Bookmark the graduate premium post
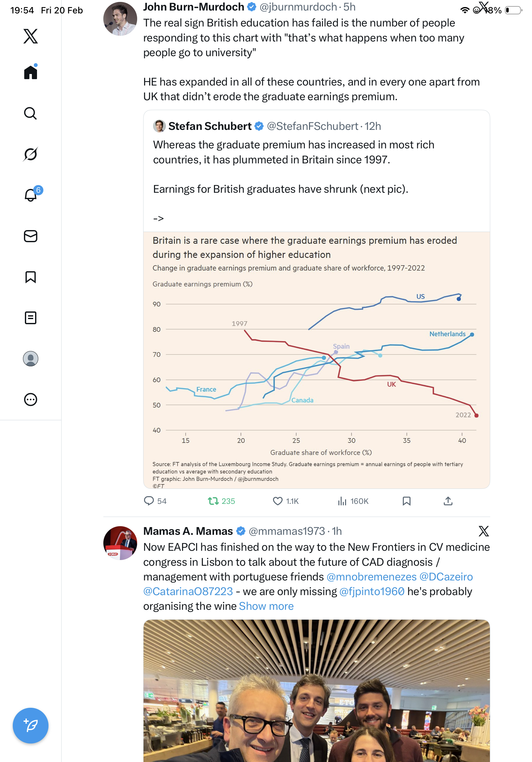 (406, 501)
